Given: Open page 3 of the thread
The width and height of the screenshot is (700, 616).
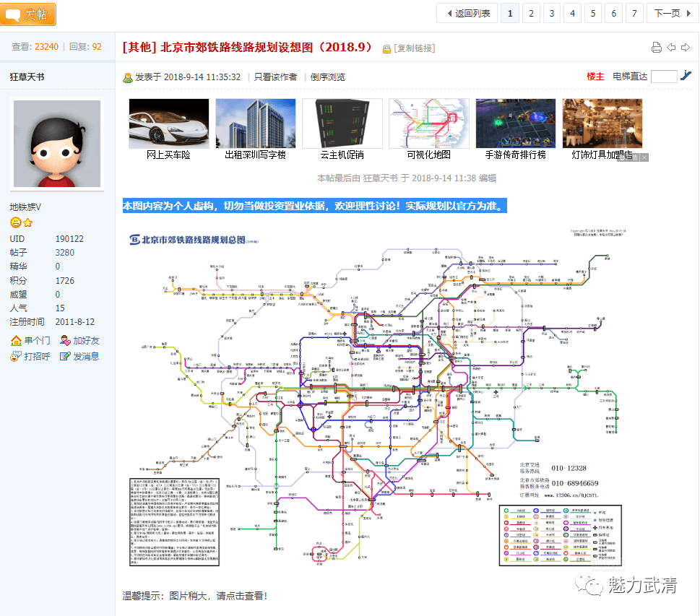Looking at the screenshot, I should pyautogui.click(x=551, y=14).
